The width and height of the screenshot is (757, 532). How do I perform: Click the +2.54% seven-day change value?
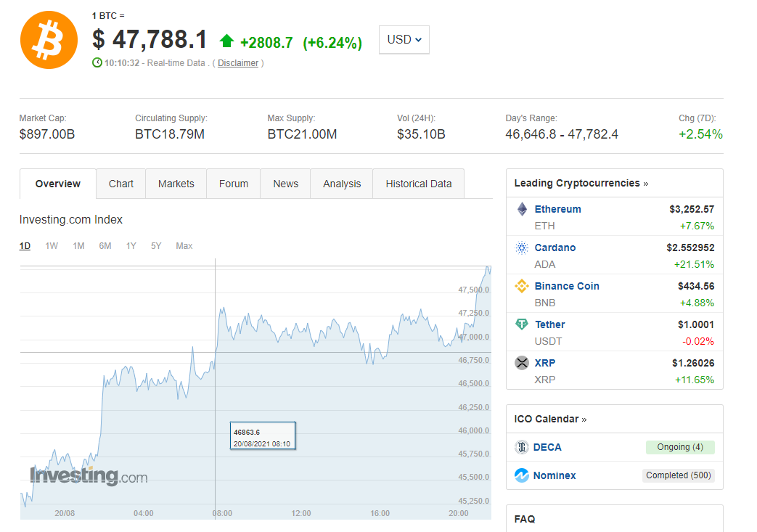click(700, 134)
